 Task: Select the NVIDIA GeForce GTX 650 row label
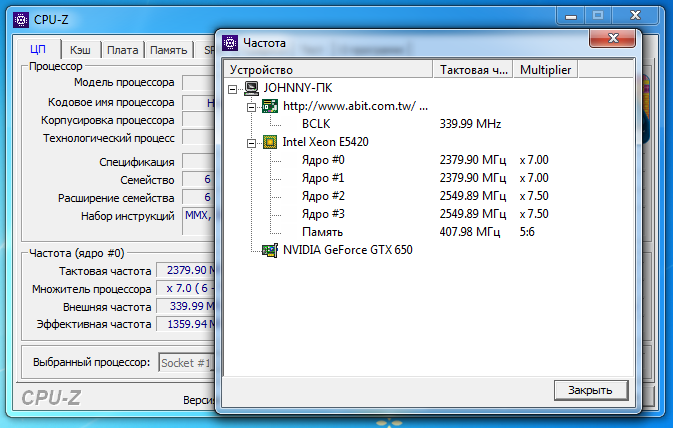[x=348, y=250]
